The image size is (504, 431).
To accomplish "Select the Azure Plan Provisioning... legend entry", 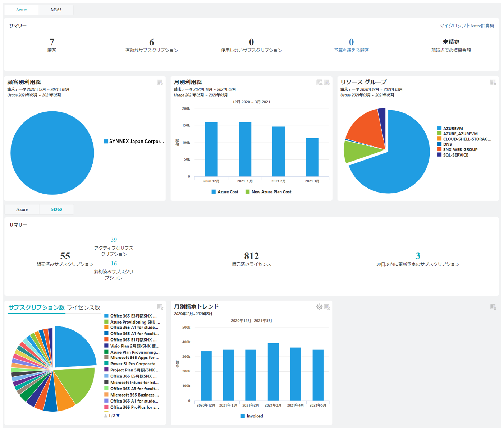I will (132, 352).
